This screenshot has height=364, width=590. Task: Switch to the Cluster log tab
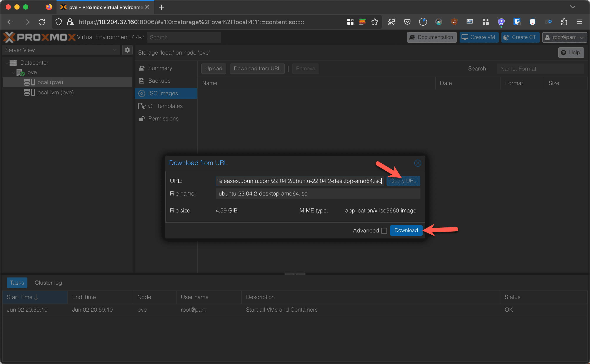coord(48,283)
